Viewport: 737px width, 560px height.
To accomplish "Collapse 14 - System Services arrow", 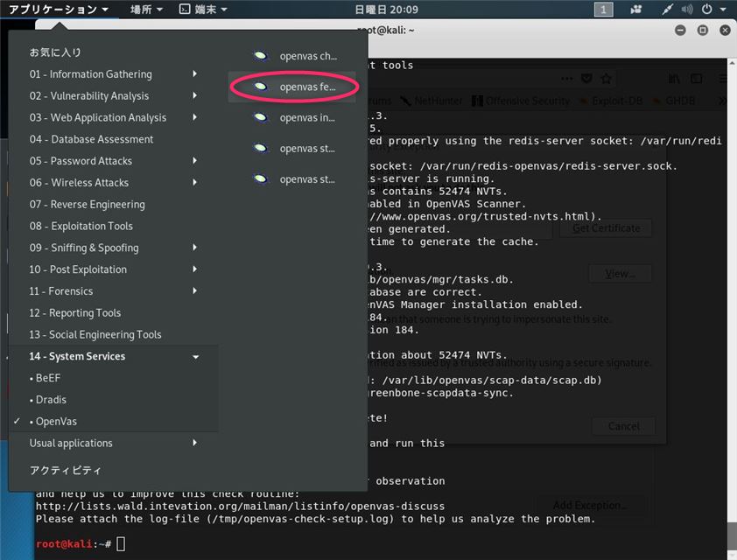I will 195,357.
